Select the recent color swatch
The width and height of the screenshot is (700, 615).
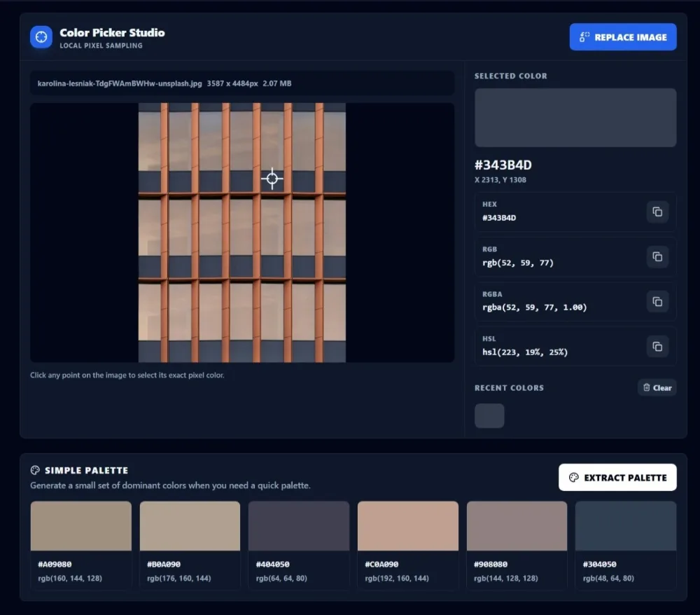pos(489,416)
